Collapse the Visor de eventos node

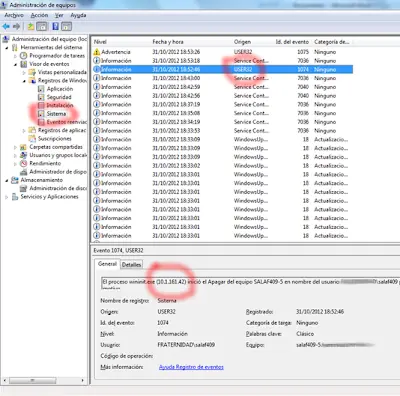click(15, 64)
